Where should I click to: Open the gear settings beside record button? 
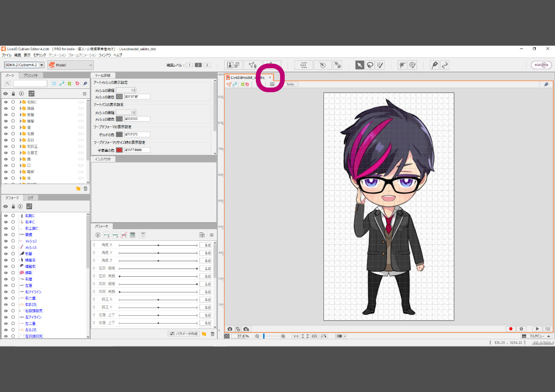click(522, 329)
